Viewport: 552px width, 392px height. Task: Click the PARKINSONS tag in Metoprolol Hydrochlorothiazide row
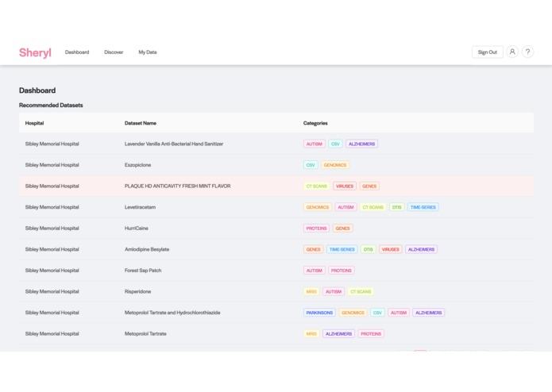pos(319,313)
